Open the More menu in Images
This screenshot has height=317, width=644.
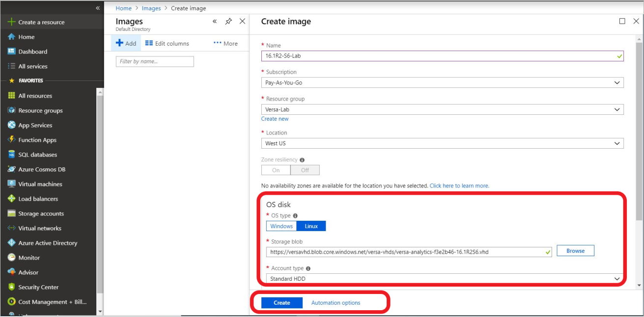(x=225, y=43)
